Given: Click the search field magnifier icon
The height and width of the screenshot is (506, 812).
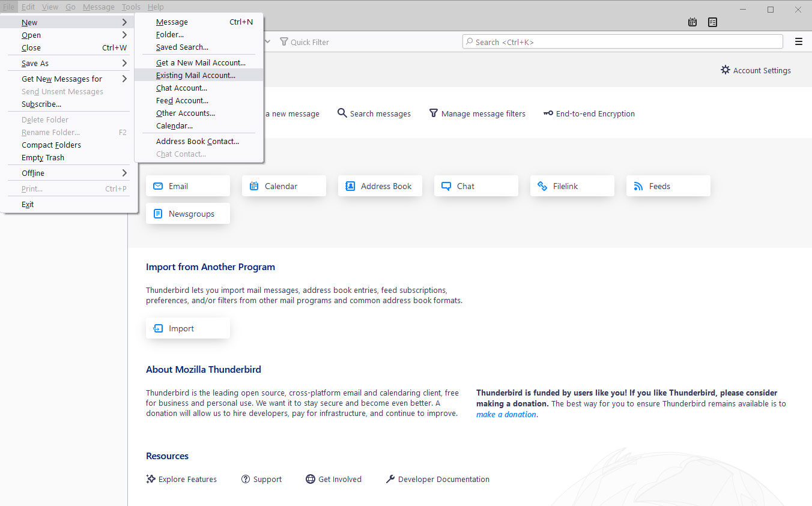Looking at the screenshot, I should pyautogui.click(x=469, y=41).
